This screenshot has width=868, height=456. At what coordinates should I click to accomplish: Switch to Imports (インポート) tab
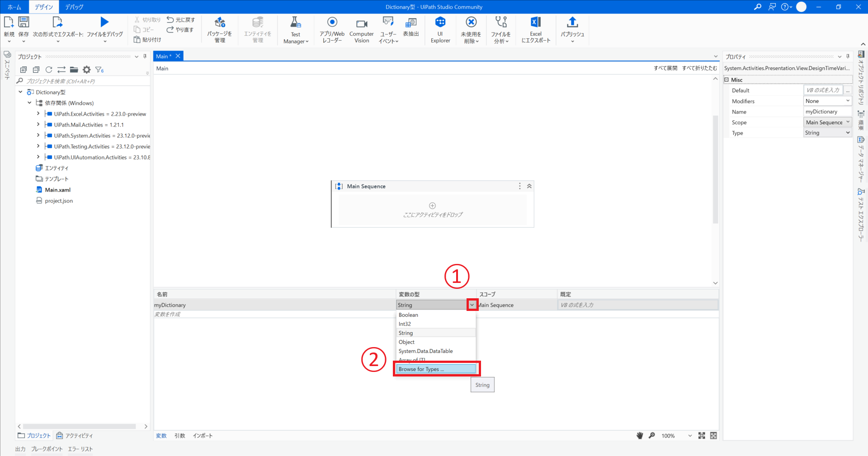[x=203, y=436]
